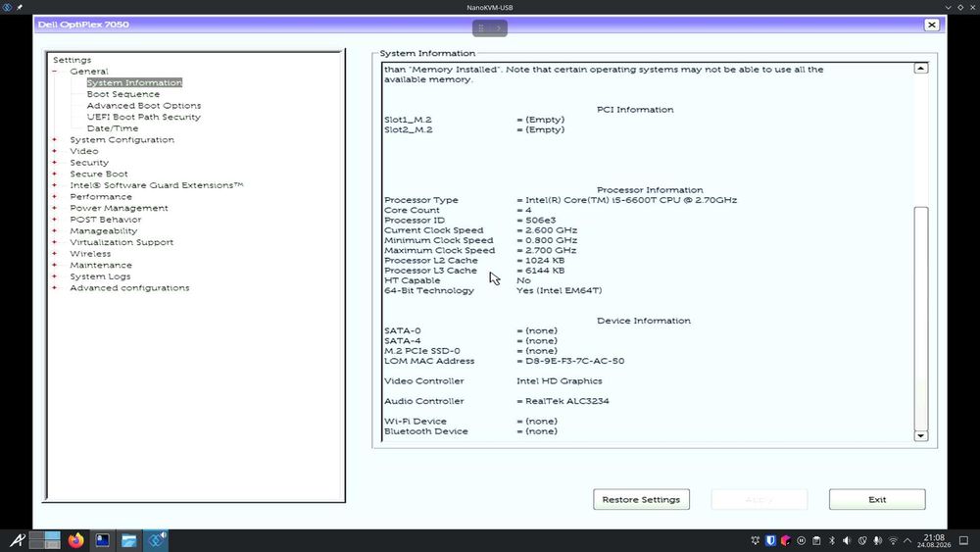
Task: Click the Restore Settings button
Action: (x=641, y=499)
